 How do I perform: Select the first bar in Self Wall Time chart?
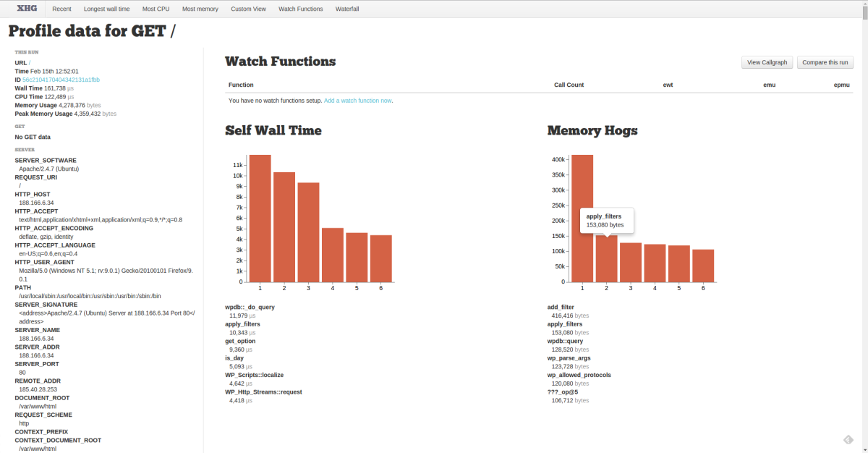click(x=260, y=217)
